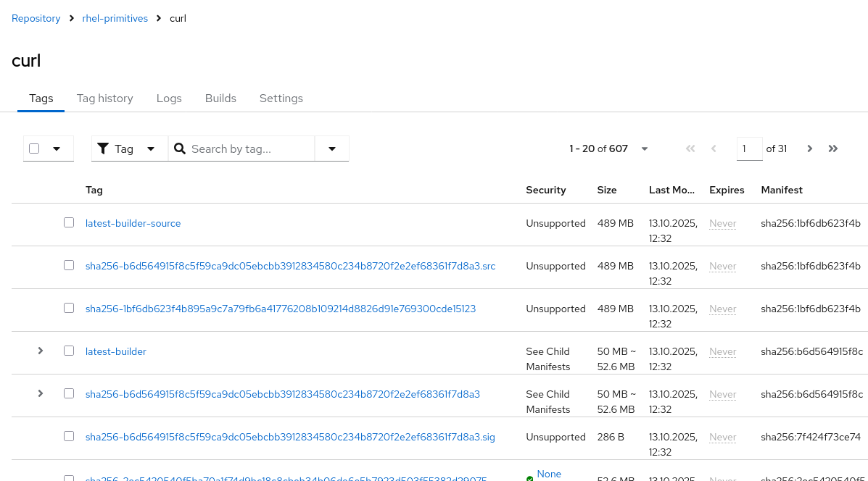The image size is (868, 481).
Task: Jump to the last page of tags
Action: click(833, 149)
